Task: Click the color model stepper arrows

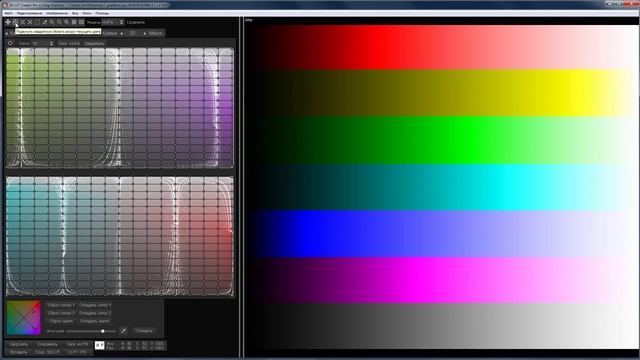Action: point(122,22)
